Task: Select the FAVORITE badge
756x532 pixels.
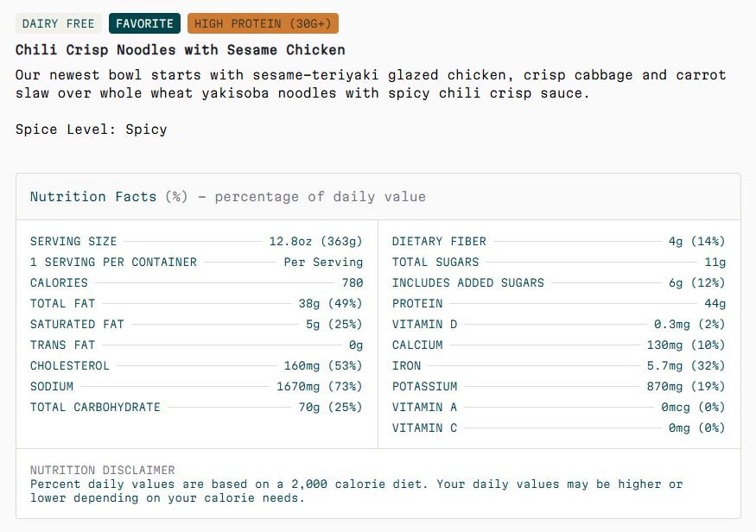Action: click(144, 23)
